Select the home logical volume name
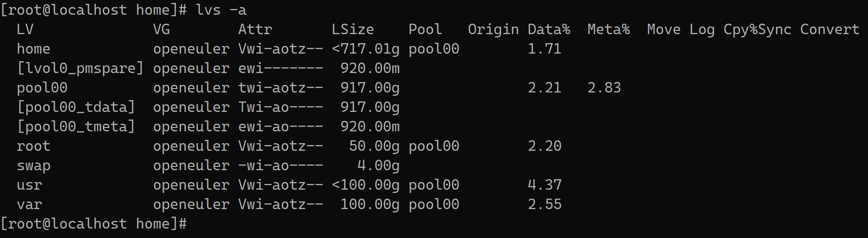This screenshot has height=238, width=868. click(x=34, y=49)
